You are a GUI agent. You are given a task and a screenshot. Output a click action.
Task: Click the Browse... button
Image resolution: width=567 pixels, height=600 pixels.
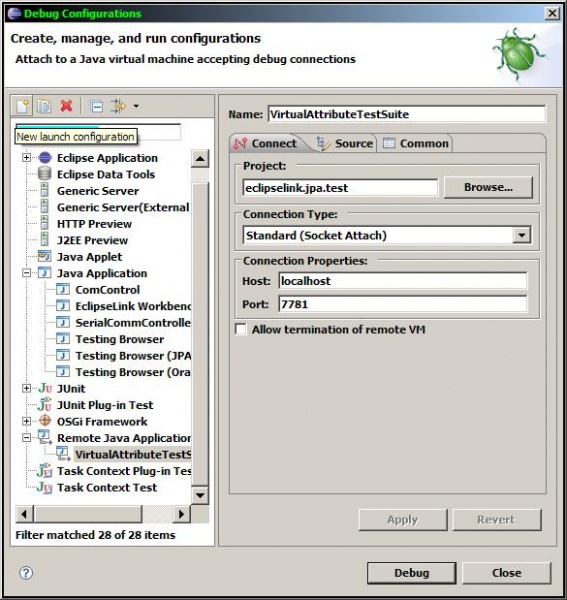(x=488, y=187)
